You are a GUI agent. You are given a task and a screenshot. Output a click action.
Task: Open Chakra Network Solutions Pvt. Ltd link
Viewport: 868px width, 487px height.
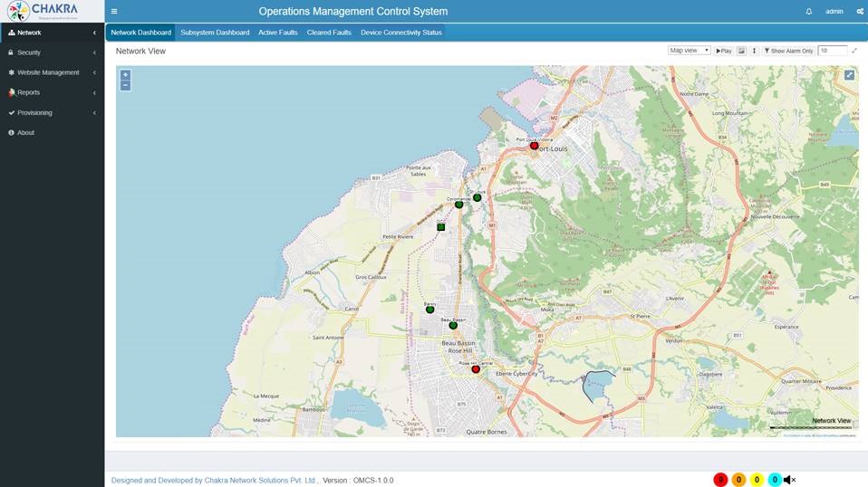(260, 481)
